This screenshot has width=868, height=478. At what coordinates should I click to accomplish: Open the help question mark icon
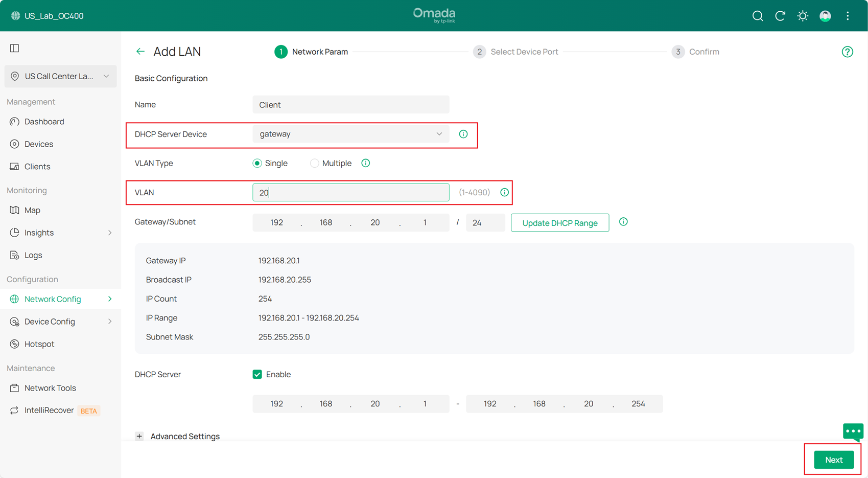click(847, 51)
